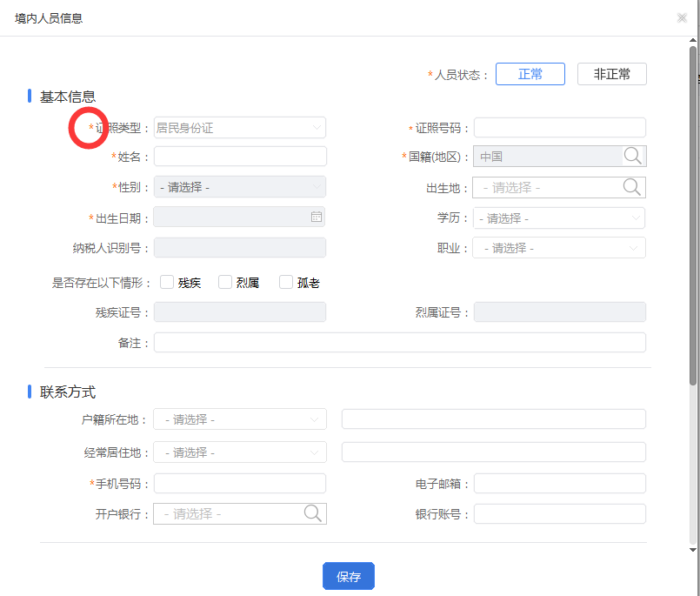This screenshot has width=700, height=596.
Task: Click the search icon in 国籍(地区) field
Action: [633, 157]
